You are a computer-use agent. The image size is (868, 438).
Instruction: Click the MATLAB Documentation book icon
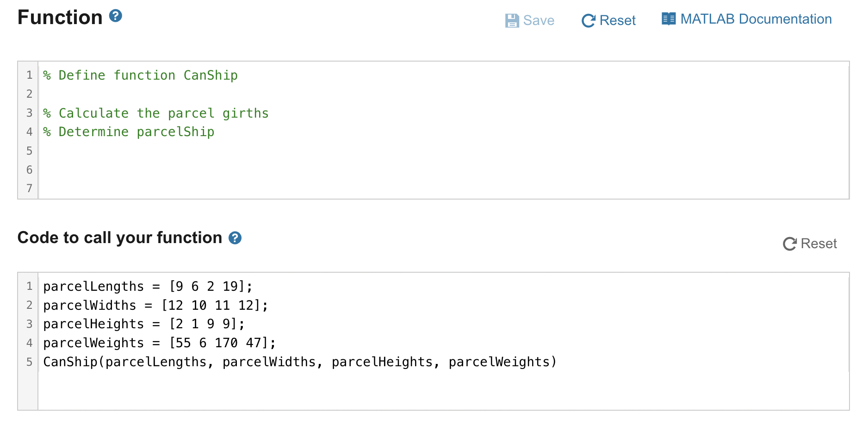pos(669,19)
